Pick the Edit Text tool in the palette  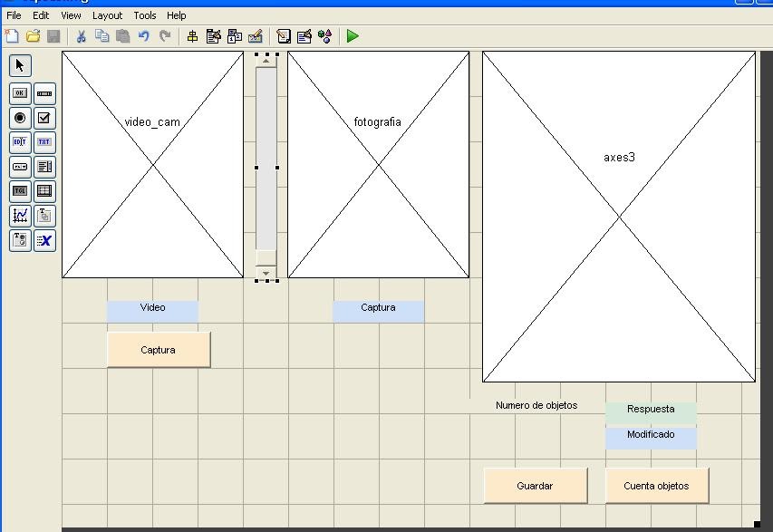click(18, 142)
